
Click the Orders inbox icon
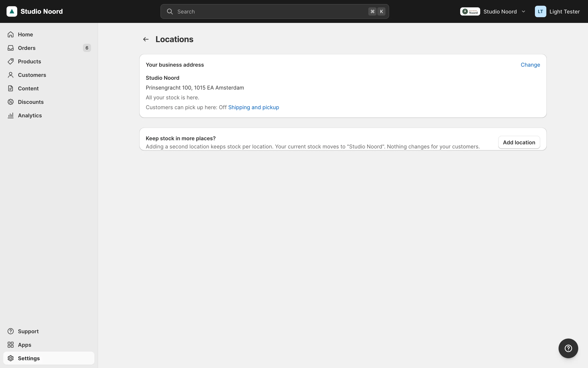[x=10, y=48]
